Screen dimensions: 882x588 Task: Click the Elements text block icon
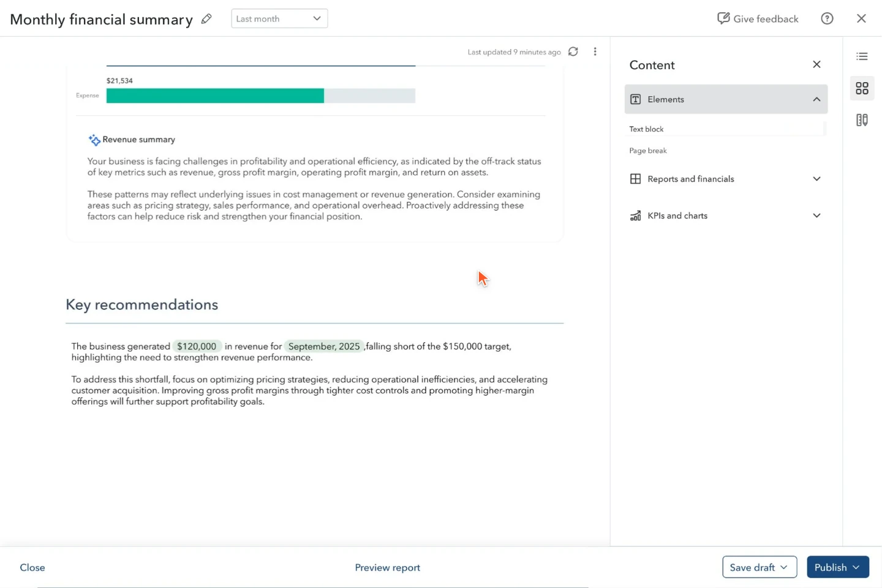click(636, 99)
